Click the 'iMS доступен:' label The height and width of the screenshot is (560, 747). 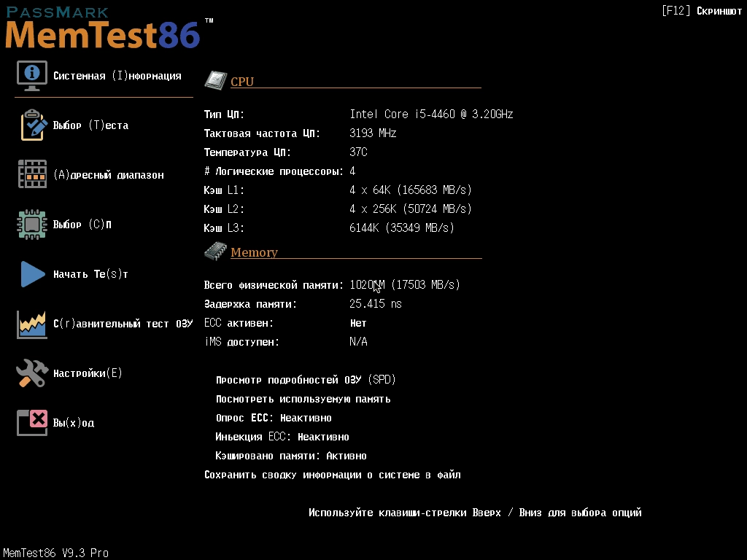(241, 342)
